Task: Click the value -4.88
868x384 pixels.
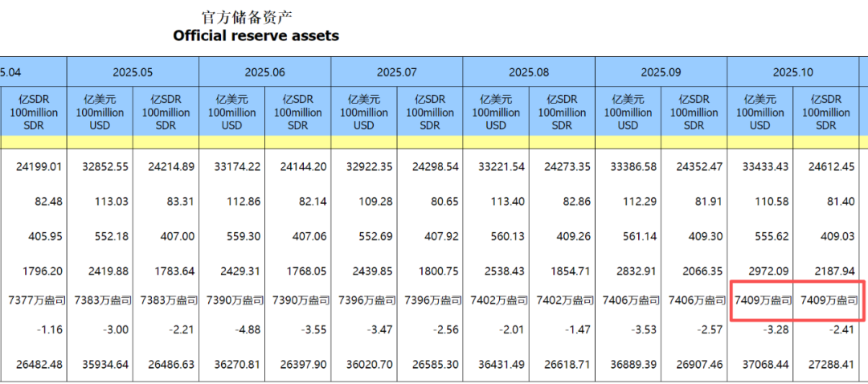Action: click(248, 330)
